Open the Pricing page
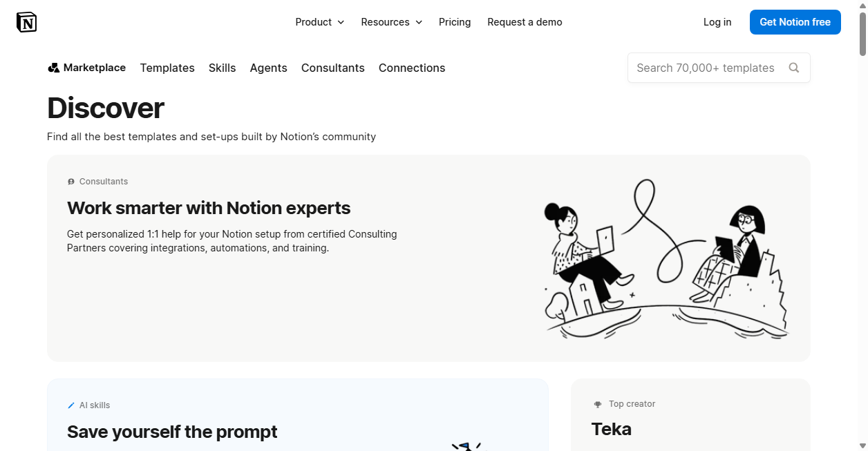This screenshot has width=868, height=451. [455, 22]
